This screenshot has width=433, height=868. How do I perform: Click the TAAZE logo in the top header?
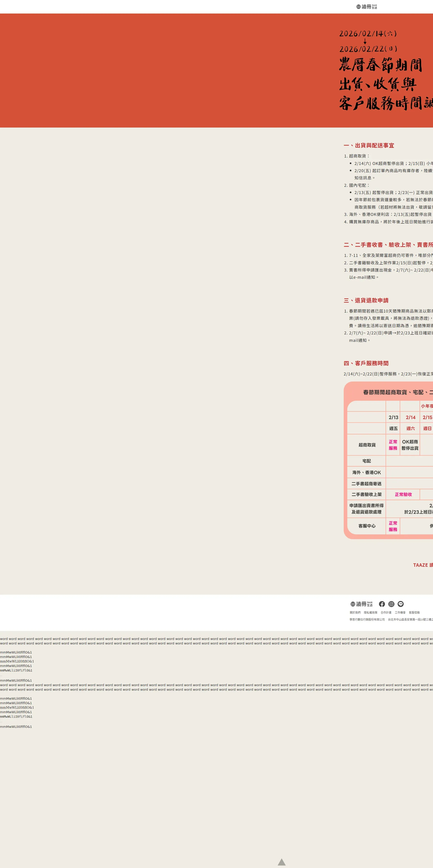366,7
